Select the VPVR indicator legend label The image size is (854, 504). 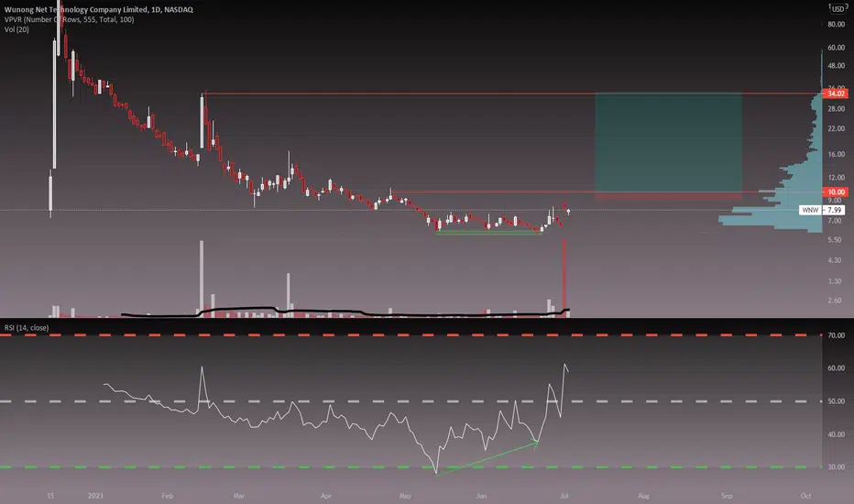(x=69, y=19)
